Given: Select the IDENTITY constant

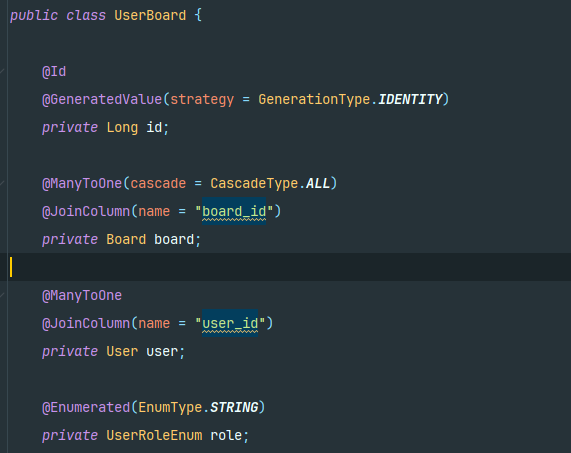Looking at the screenshot, I should coord(410,99).
